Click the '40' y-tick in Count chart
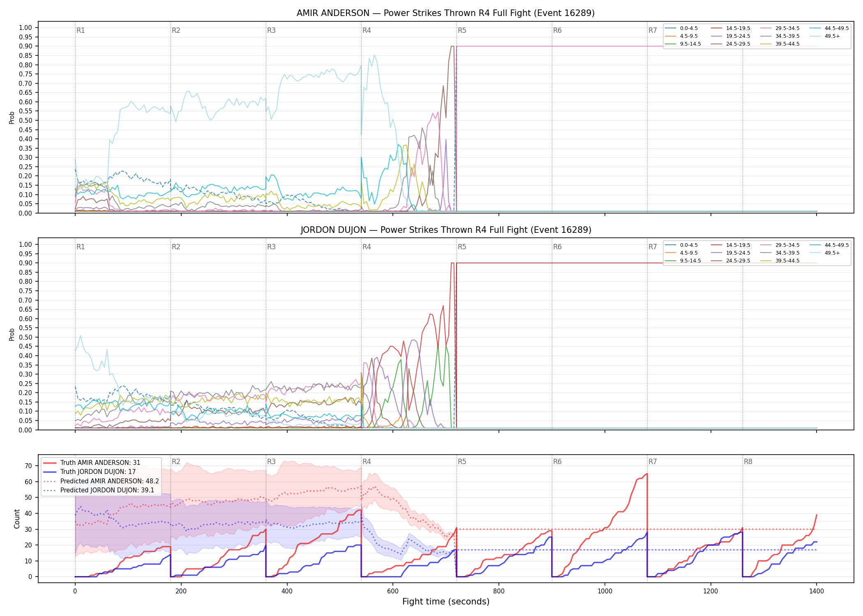 tap(28, 513)
